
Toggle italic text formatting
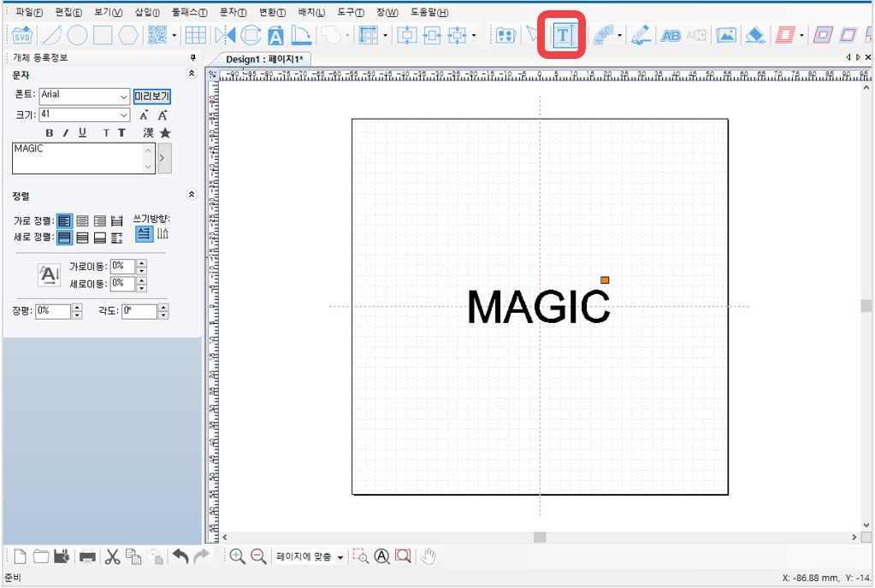65,132
